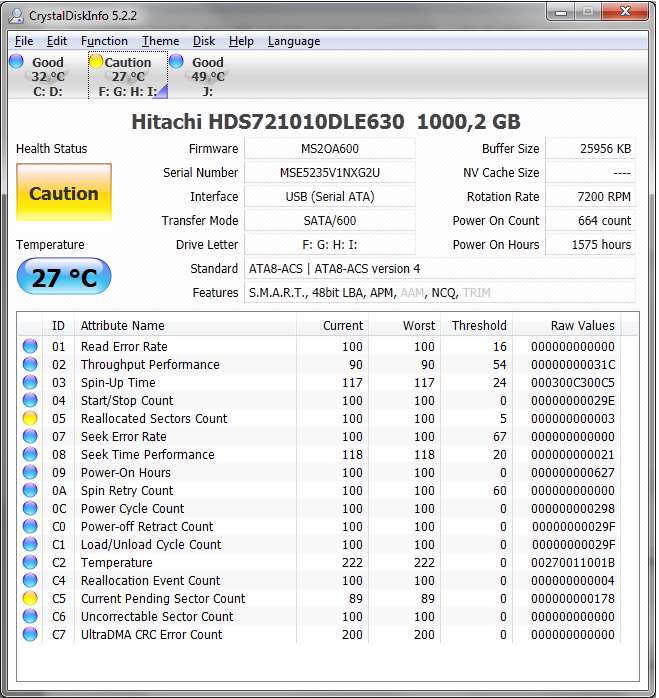Select the Caution 27 °C F: G: H: I: disk
This screenshot has height=698, width=659.
(128, 75)
